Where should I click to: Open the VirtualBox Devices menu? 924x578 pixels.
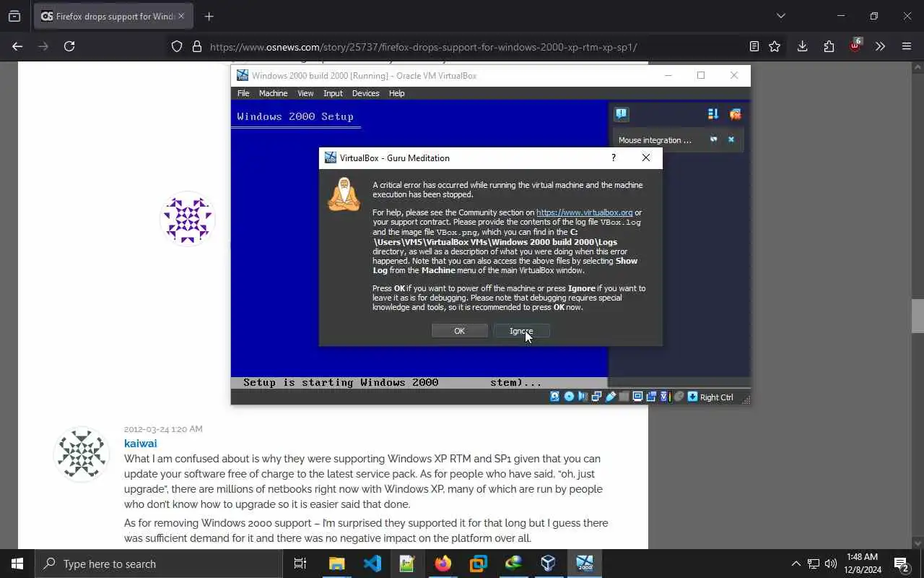click(x=365, y=93)
